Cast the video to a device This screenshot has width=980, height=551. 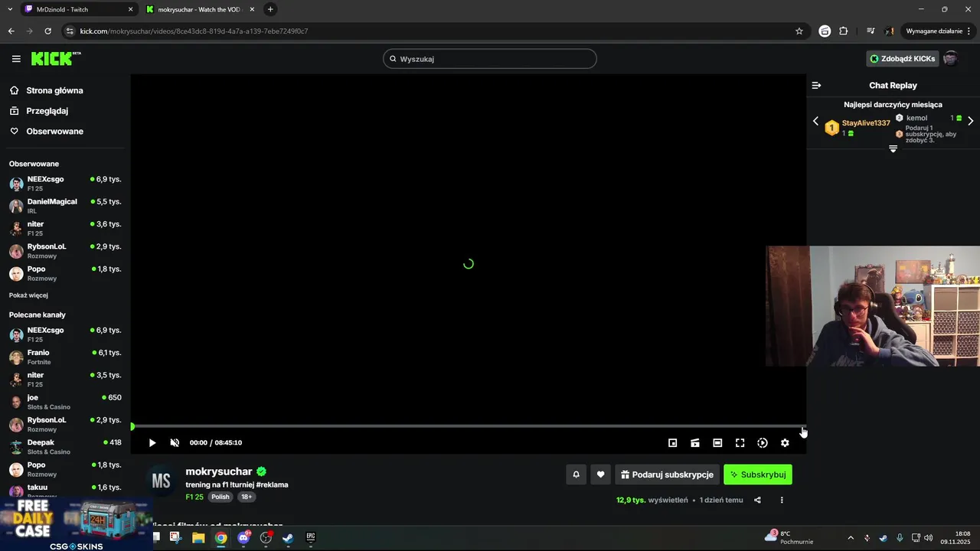click(695, 443)
